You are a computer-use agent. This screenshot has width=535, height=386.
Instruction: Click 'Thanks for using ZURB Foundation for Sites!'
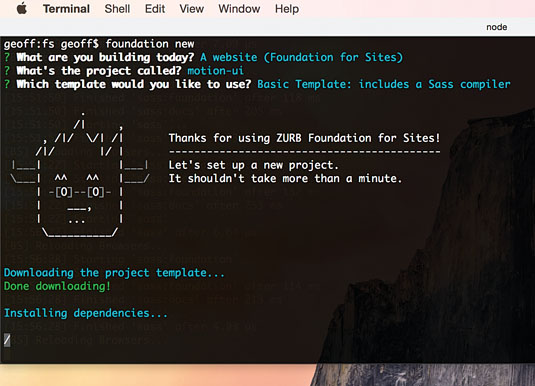click(304, 138)
